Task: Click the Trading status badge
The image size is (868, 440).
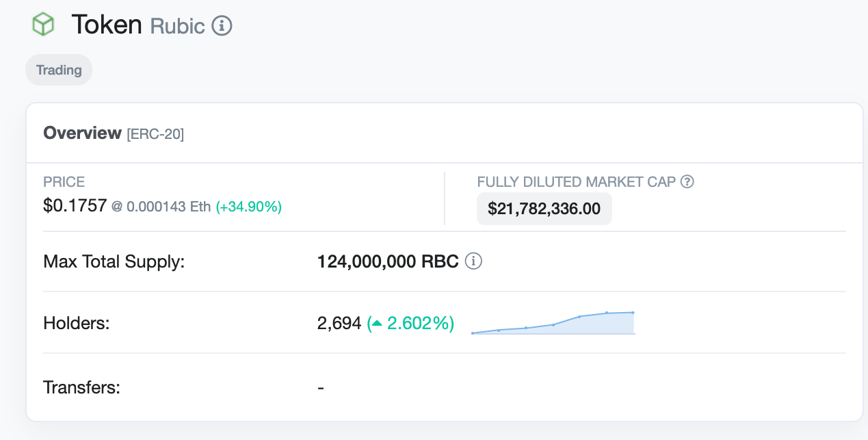Action: [59, 70]
